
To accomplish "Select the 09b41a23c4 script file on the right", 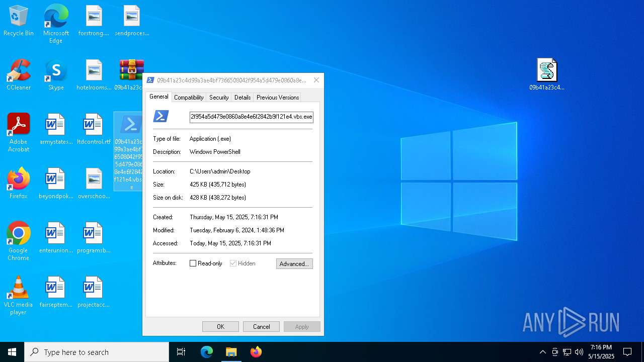I will (547, 75).
